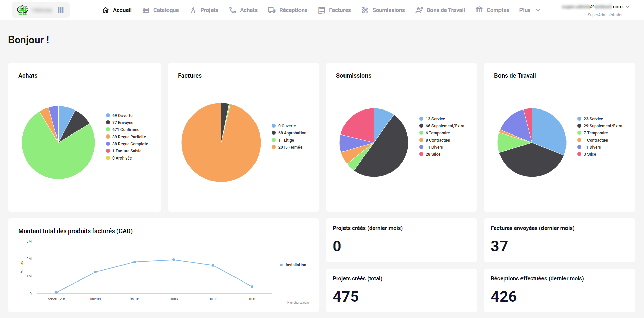The image size is (644, 318).
Task: Go to the Soumissions menu item
Action: [x=388, y=10]
